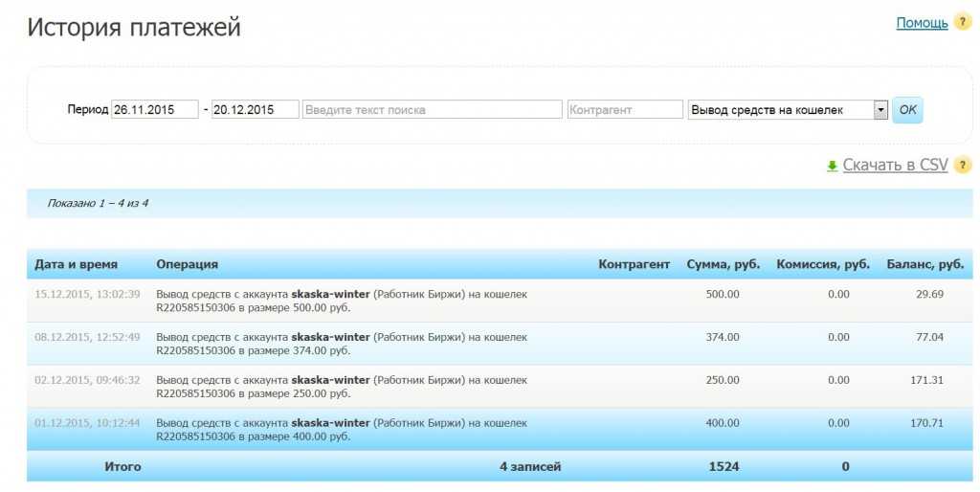Download the payment history via Скачать в CSV
This screenshot has width=980, height=492.
coord(895,165)
